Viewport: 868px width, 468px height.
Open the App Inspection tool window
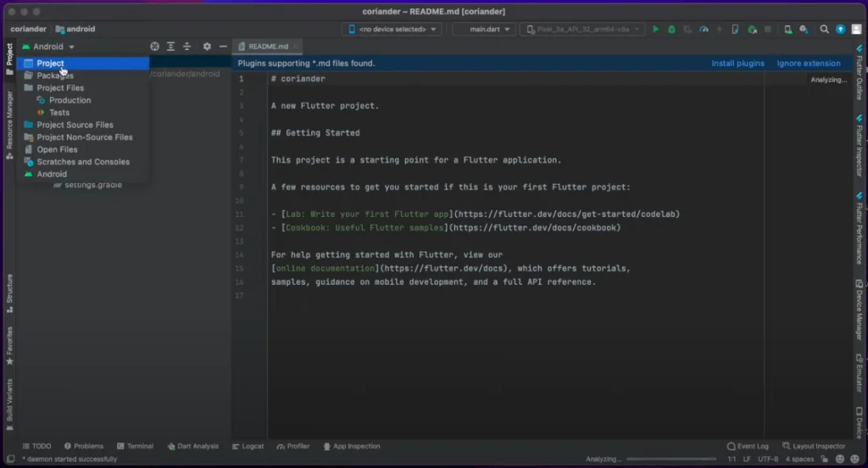pos(352,446)
